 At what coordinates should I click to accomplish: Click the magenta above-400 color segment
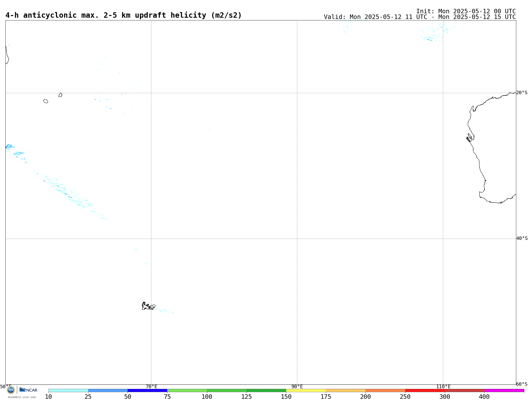(504, 391)
